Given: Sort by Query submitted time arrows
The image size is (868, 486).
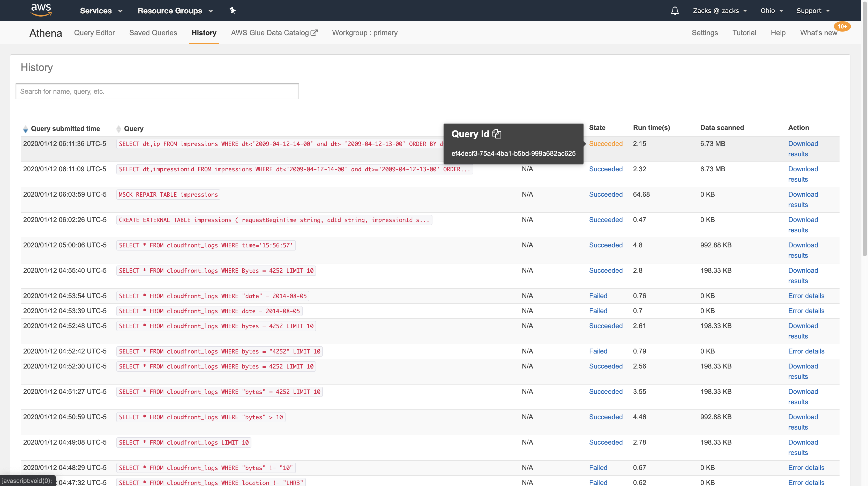Looking at the screenshot, I should point(26,129).
